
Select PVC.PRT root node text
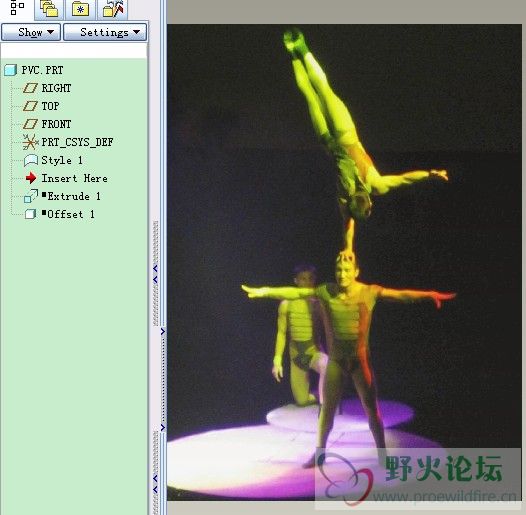coord(42,70)
